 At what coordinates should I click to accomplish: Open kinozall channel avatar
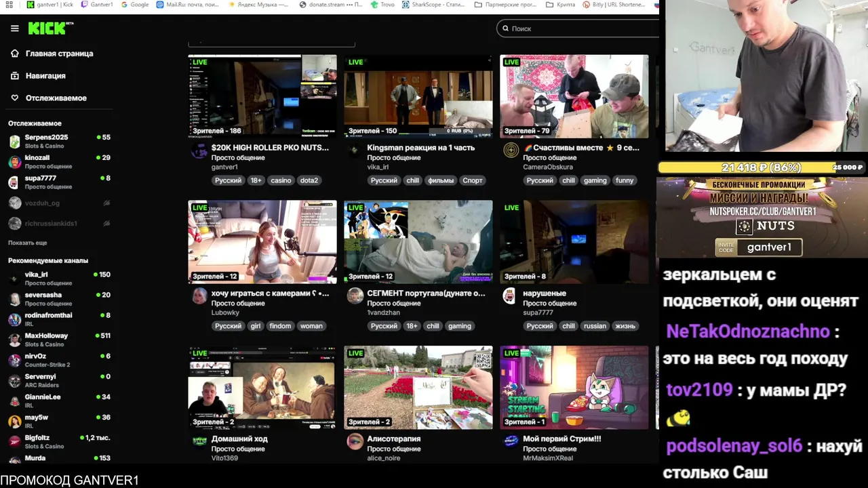tap(14, 162)
